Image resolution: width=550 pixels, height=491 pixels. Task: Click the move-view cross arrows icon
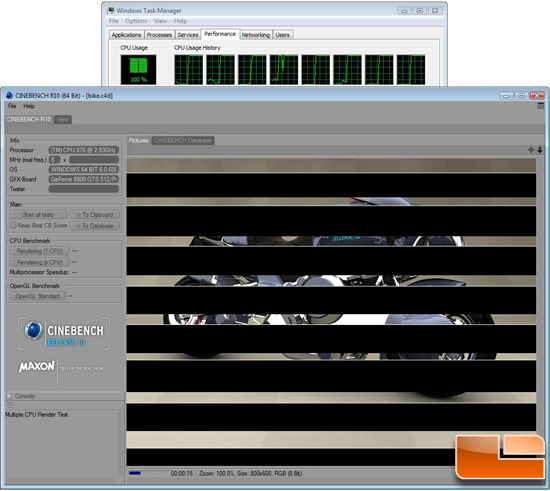531,150
